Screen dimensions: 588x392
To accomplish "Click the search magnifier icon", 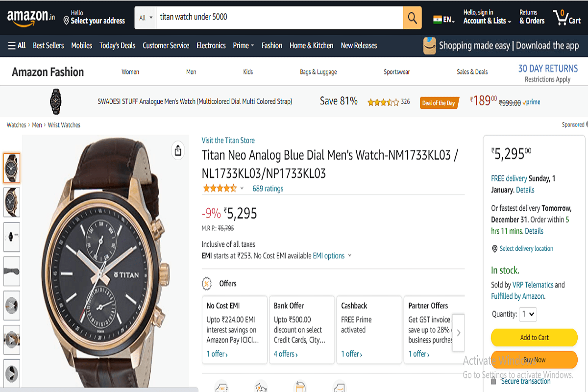I will tap(412, 18).
